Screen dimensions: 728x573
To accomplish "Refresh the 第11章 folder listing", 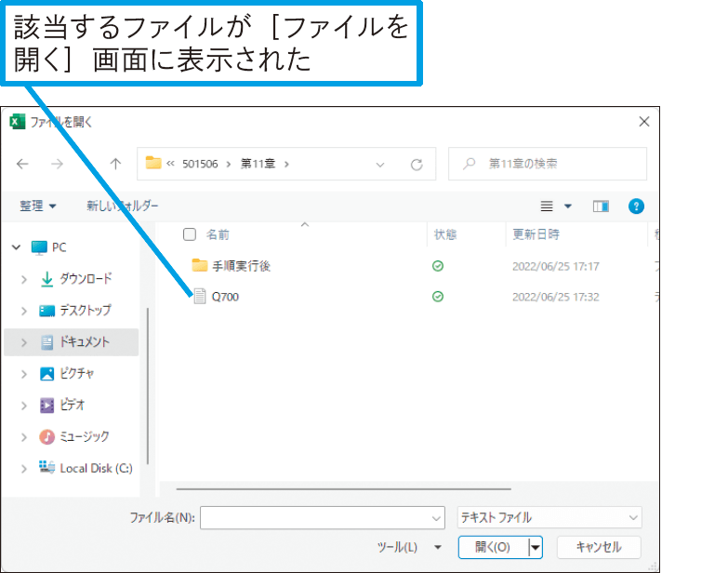I will 417,165.
